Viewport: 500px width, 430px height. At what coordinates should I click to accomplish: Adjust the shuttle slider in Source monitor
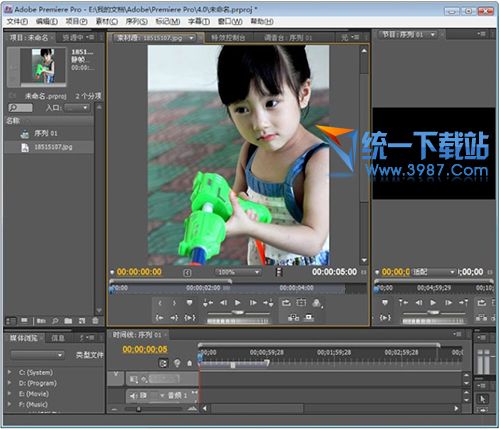[x=238, y=312]
